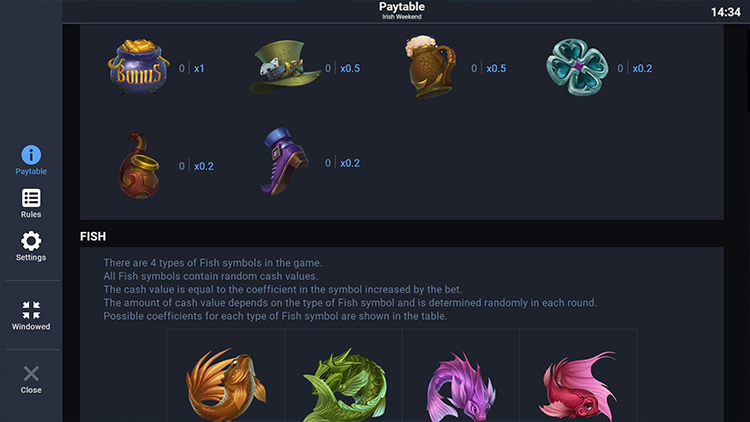Image resolution: width=750 pixels, height=422 pixels.
Task: Switch to the Rules tab
Action: [x=31, y=203]
